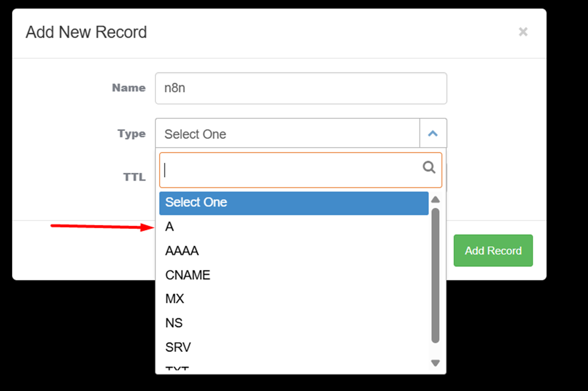The image size is (588, 391).
Task: Collapse the Type dropdown using the chevron
Action: [x=433, y=134]
